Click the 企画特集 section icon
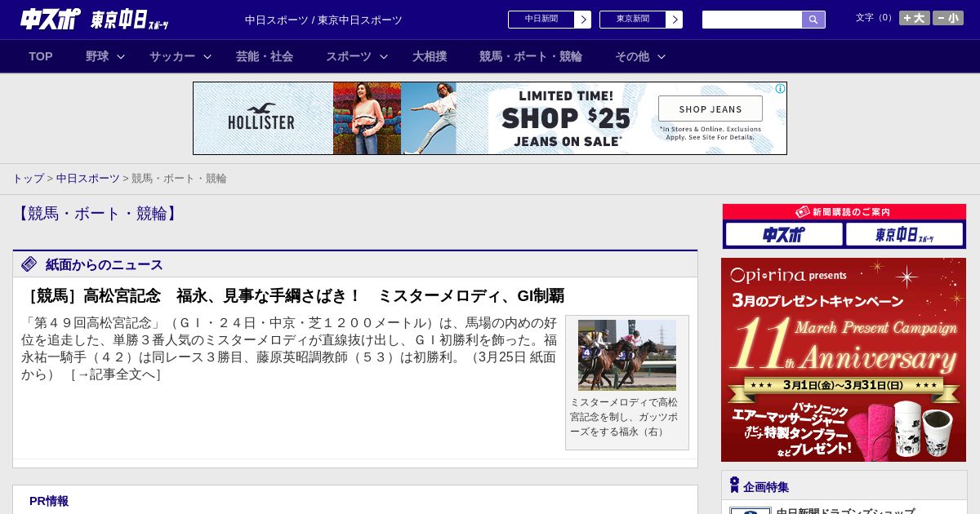This screenshot has width=980, height=514. [x=734, y=485]
